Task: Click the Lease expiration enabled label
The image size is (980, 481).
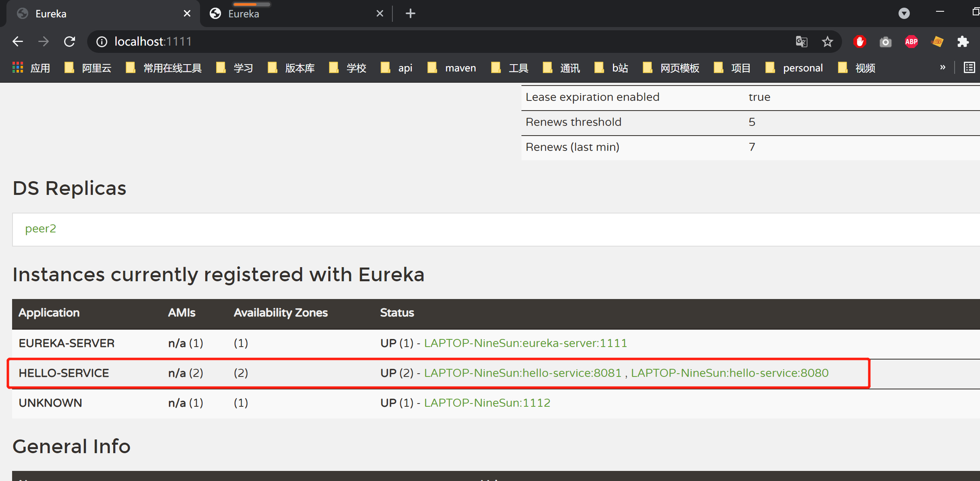Action: (x=592, y=97)
